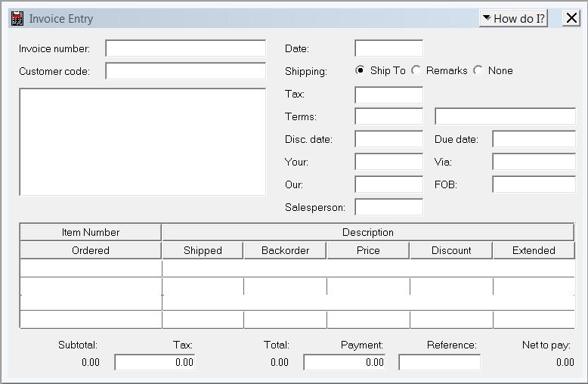Close the Invoice Entry window
Image resolution: width=588 pixels, height=384 pixels.
pos(571,18)
